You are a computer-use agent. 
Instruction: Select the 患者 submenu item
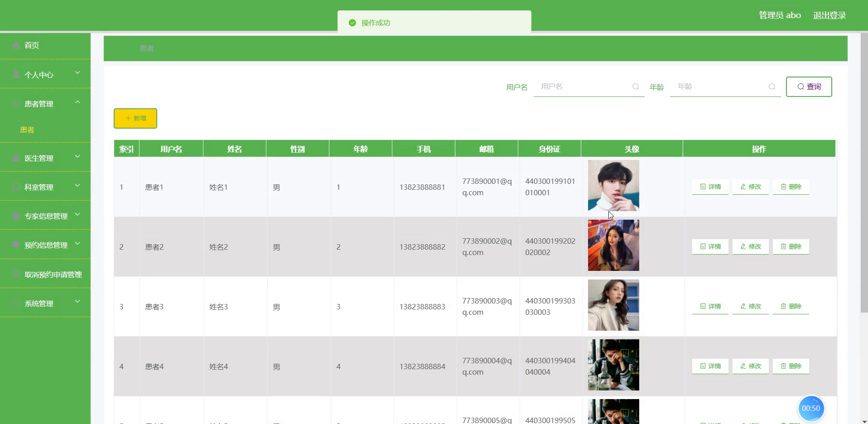27,130
